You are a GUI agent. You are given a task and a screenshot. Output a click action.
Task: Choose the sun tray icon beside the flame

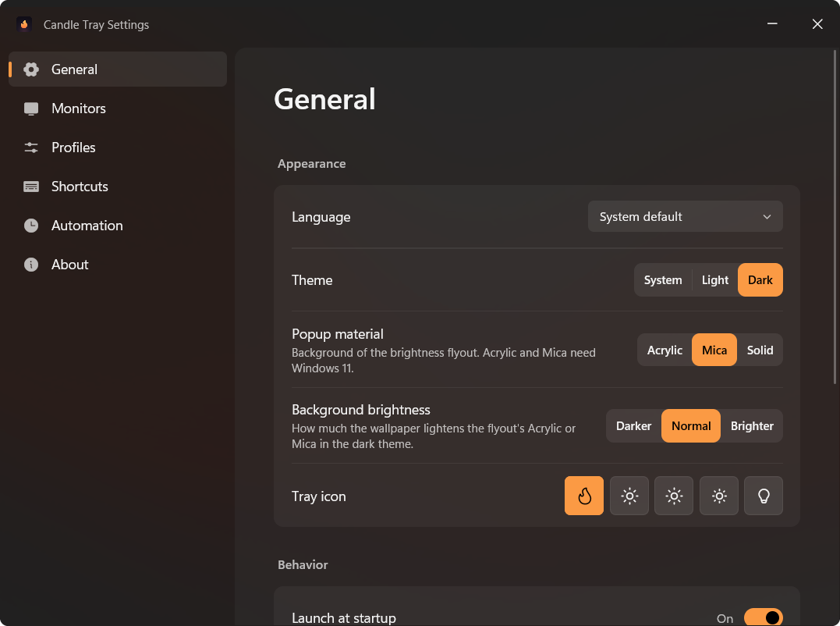pos(629,496)
